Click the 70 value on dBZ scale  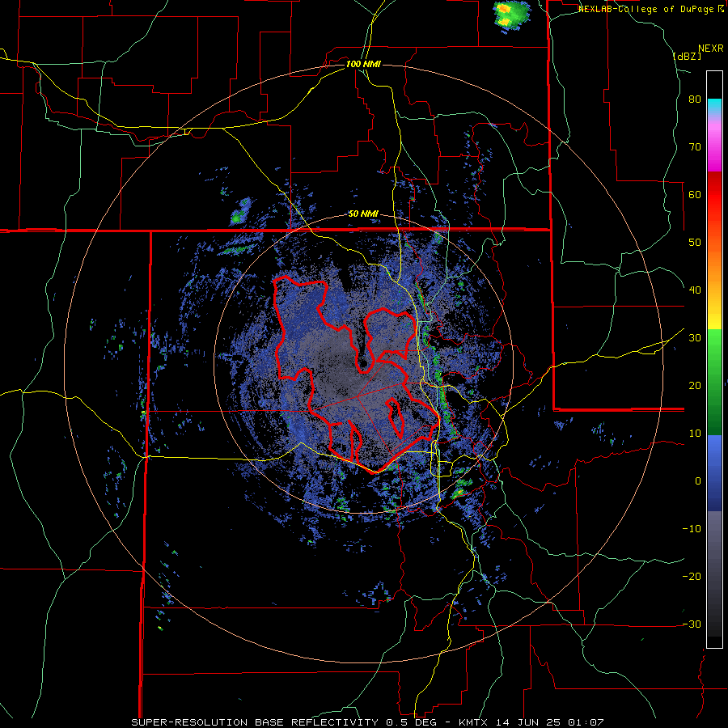tap(695, 147)
